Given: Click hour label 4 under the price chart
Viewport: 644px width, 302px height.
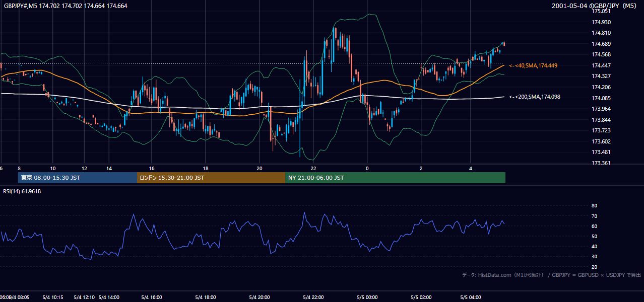Looking at the screenshot, I should (x=470, y=168).
